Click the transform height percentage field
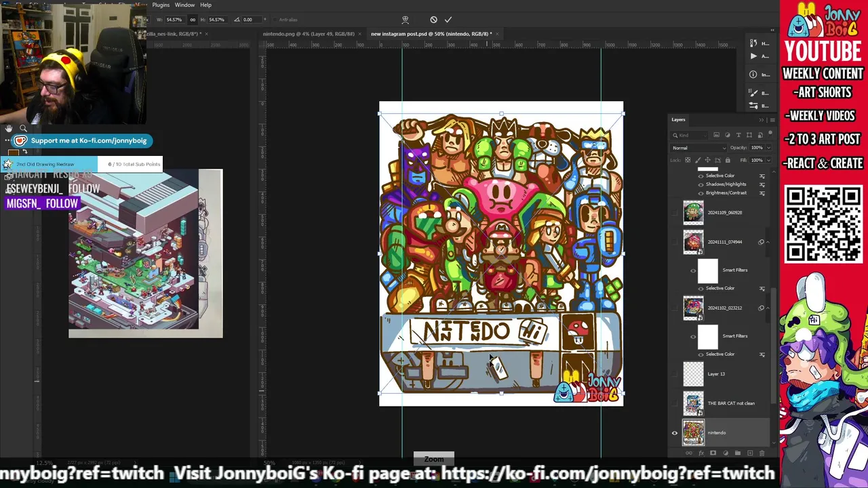This screenshot has width=868, height=488. pos(217,20)
